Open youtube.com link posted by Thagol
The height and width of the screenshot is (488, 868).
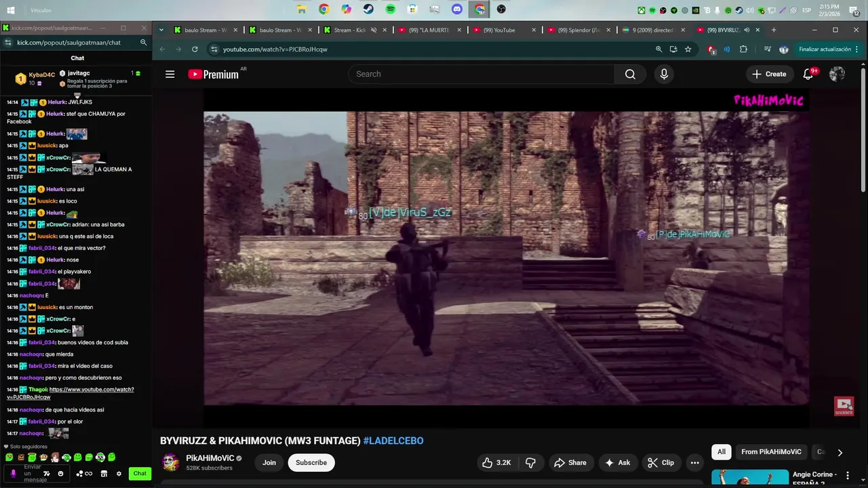[71, 393]
